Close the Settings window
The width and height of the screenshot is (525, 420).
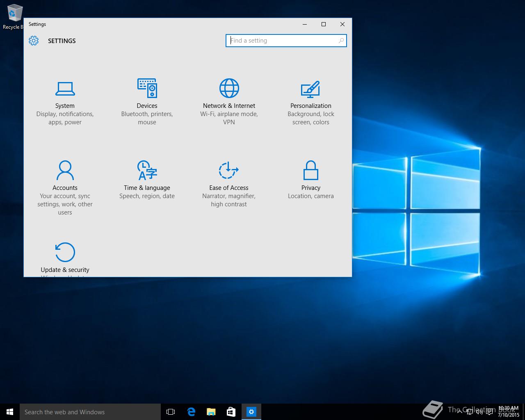pos(342,24)
